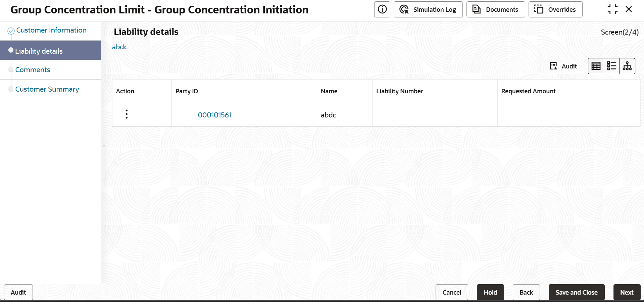Open the Overrides panel
Viewport: 644px width, 302px height.
coord(555,9)
